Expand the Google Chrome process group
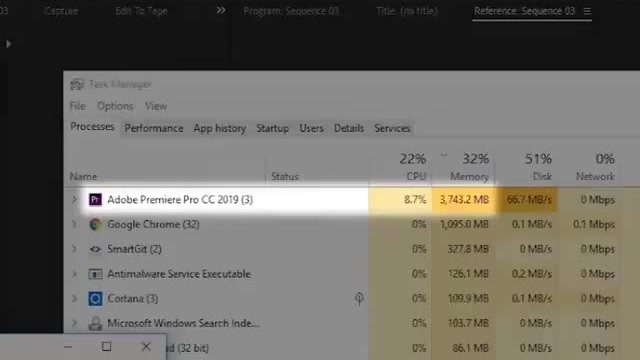Image resolution: width=640 pixels, height=360 pixels. [74, 224]
